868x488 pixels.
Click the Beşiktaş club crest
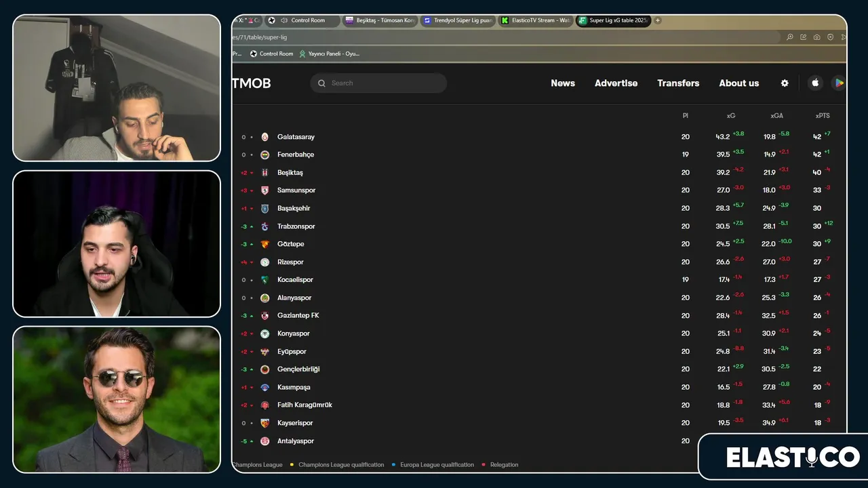point(265,173)
